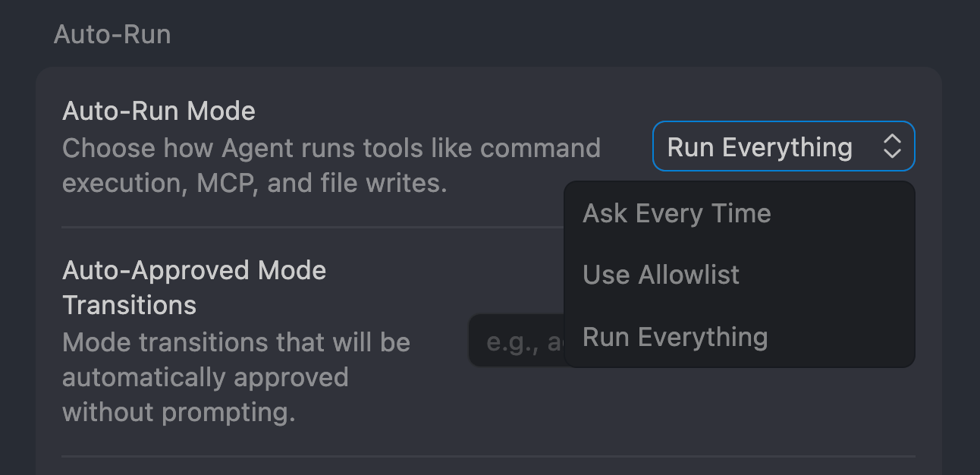
Task: Click the "automatically approved" description line
Action: 205,377
